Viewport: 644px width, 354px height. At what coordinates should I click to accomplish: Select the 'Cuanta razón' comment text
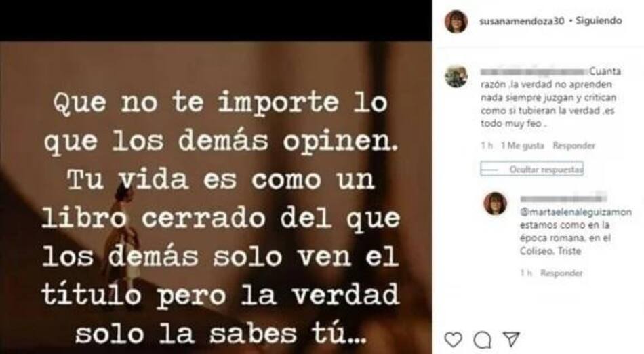point(550,98)
